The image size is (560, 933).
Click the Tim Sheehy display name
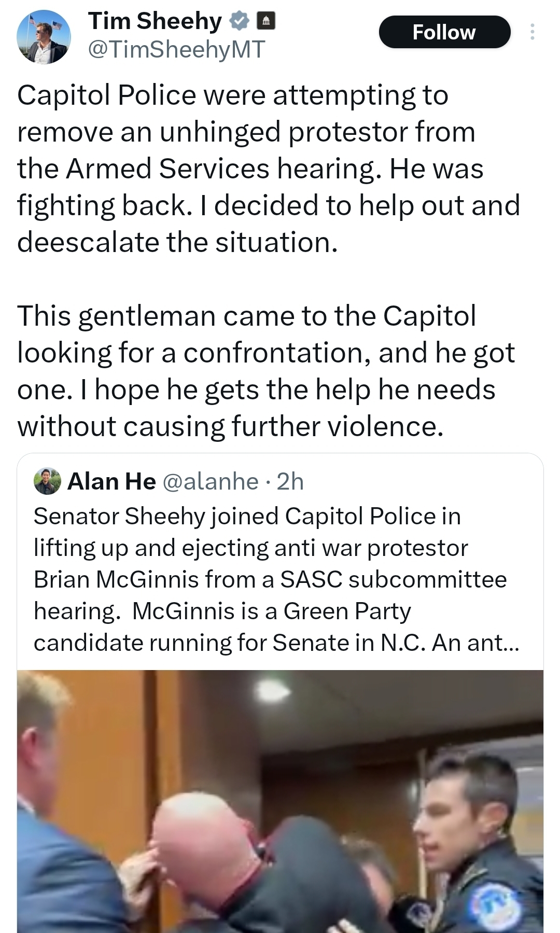[x=155, y=21]
